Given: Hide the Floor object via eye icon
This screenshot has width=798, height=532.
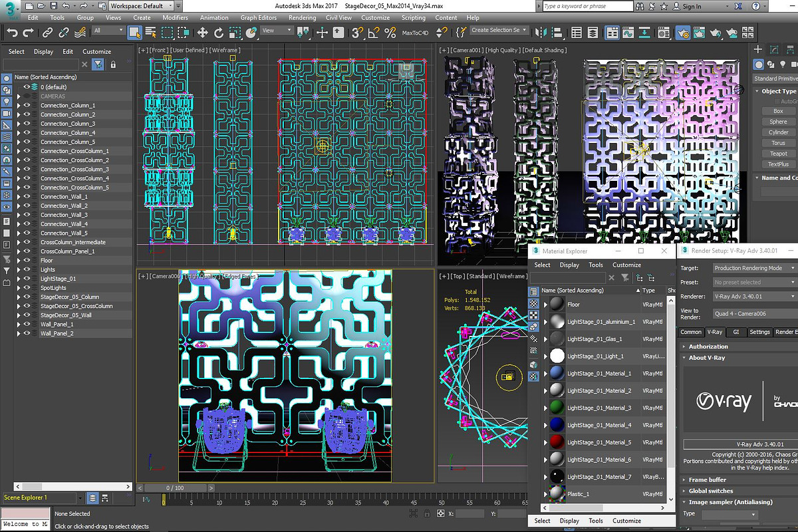Looking at the screenshot, I should tap(27, 261).
